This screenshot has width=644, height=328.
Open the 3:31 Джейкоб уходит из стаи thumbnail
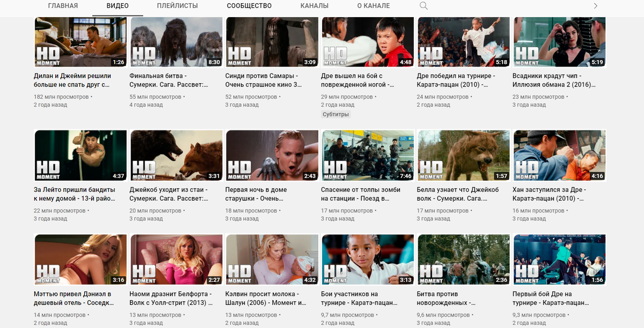click(176, 156)
